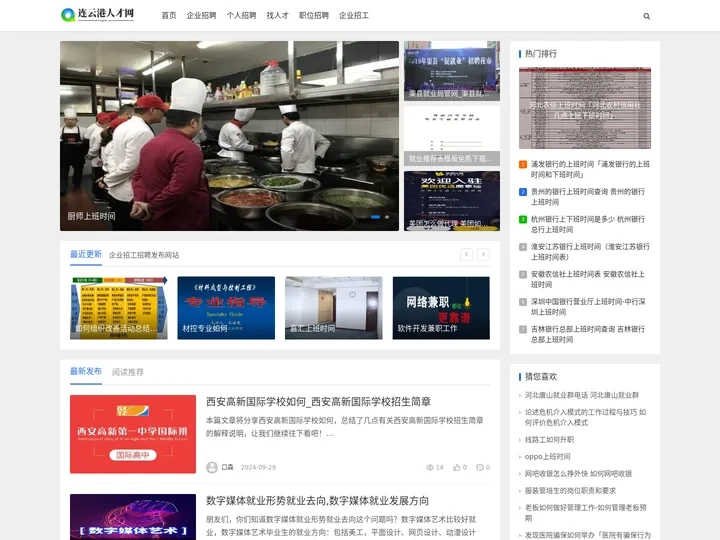The image size is (720, 540).
Task: Open 数字媒体艺术 article image
Action: tap(133, 517)
